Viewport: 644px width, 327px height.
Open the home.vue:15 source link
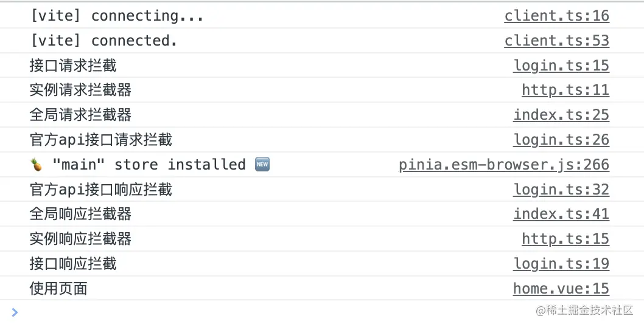point(561,289)
